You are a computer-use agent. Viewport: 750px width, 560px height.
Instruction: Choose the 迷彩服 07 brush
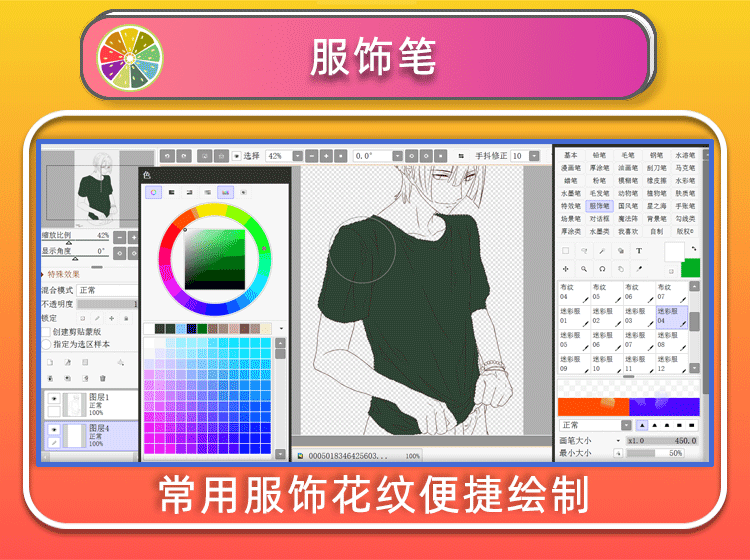click(639, 340)
